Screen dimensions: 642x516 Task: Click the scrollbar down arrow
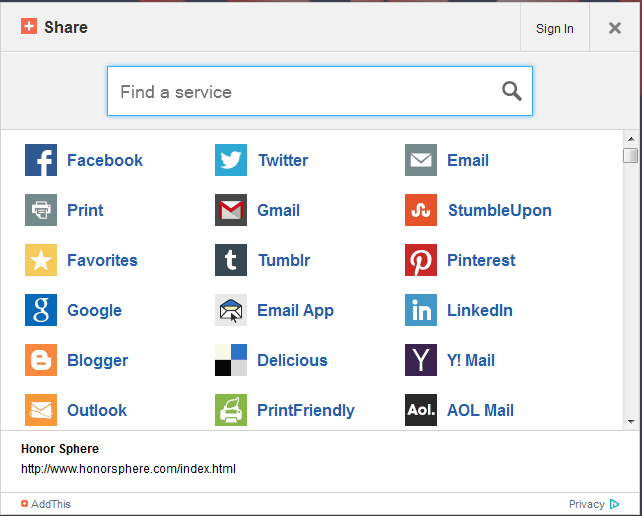tap(631, 421)
